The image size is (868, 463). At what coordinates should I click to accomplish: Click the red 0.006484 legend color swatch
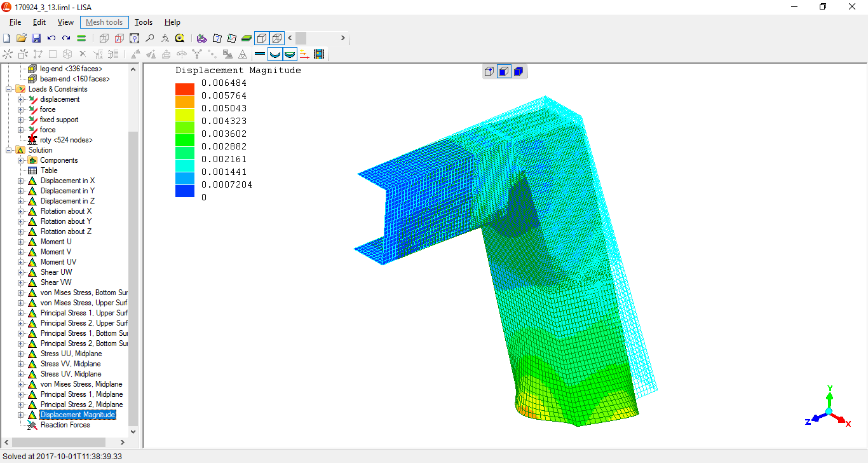pyautogui.click(x=184, y=89)
